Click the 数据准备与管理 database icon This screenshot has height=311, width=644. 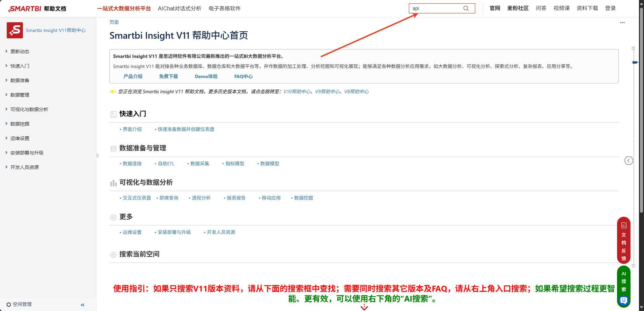(x=114, y=148)
